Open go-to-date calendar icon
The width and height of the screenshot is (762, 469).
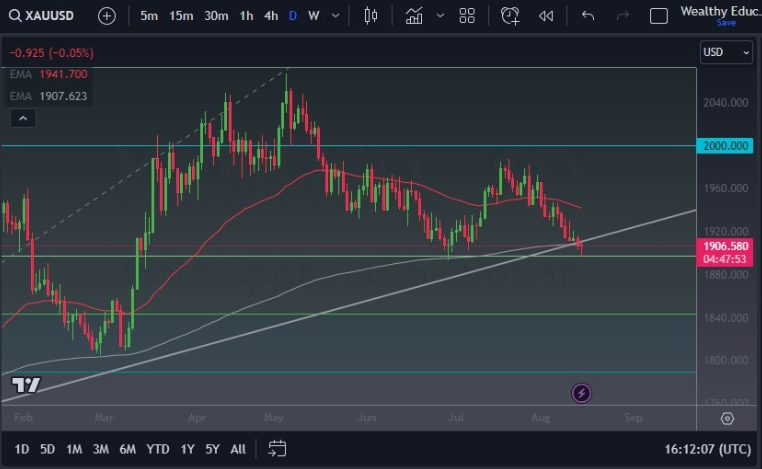pos(277,449)
